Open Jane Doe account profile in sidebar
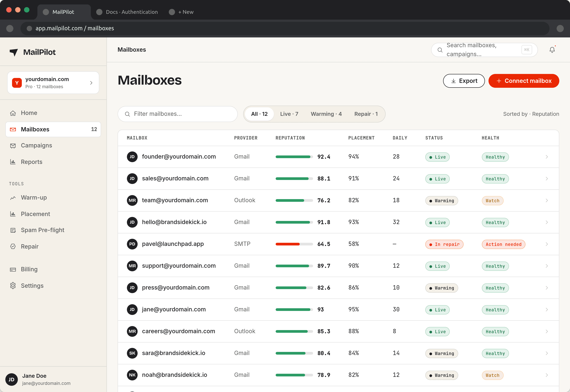 pyautogui.click(x=53, y=380)
